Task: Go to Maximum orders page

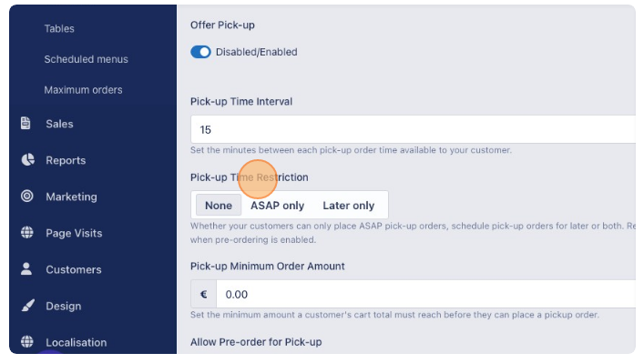Action: [84, 90]
